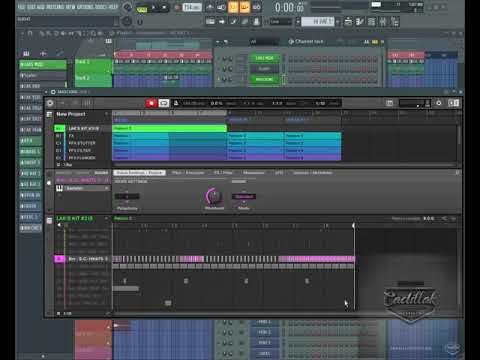Switch to the Modulation tab
This screenshot has width=480, height=360.
tap(254, 173)
